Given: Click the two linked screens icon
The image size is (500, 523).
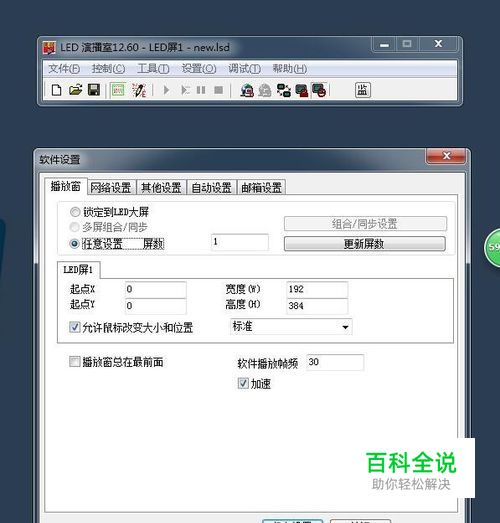Looking at the screenshot, I should pyautogui.click(x=284, y=90).
